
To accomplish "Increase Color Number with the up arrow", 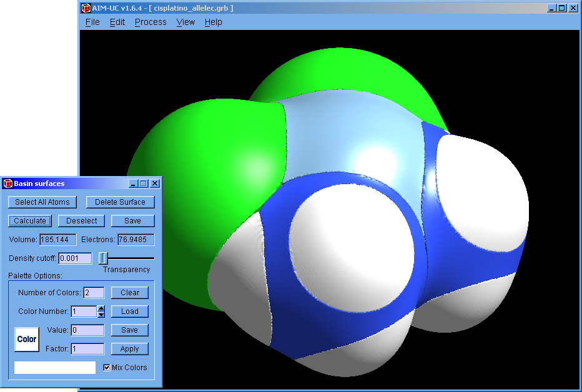I will pyautogui.click(x=101, y=308).
